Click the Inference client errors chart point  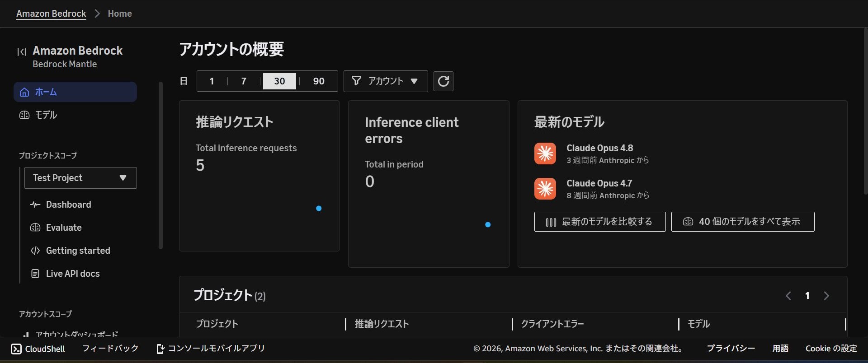[488, 224]
